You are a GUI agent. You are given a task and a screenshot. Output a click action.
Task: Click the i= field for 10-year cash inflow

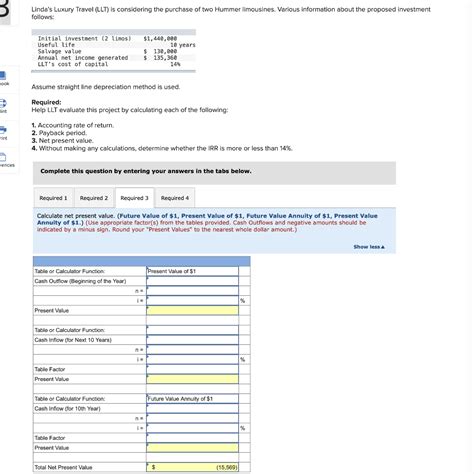[x=192, y=359]
